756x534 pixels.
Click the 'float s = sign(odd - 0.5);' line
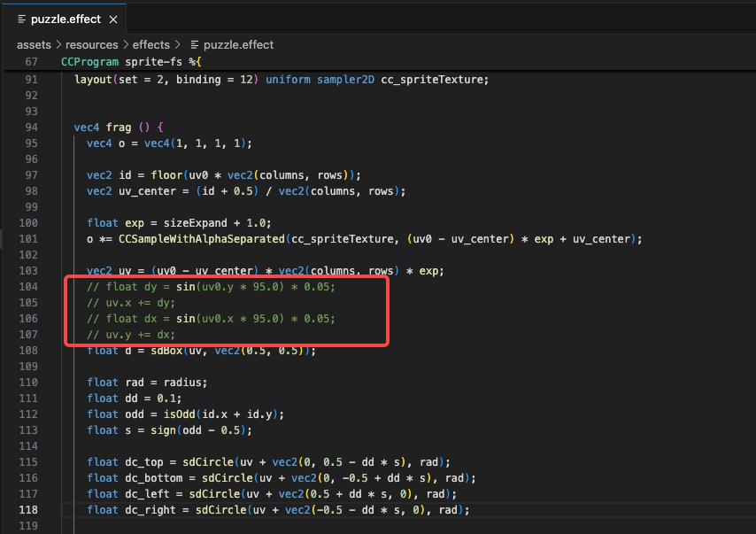[x=169, y=430]
